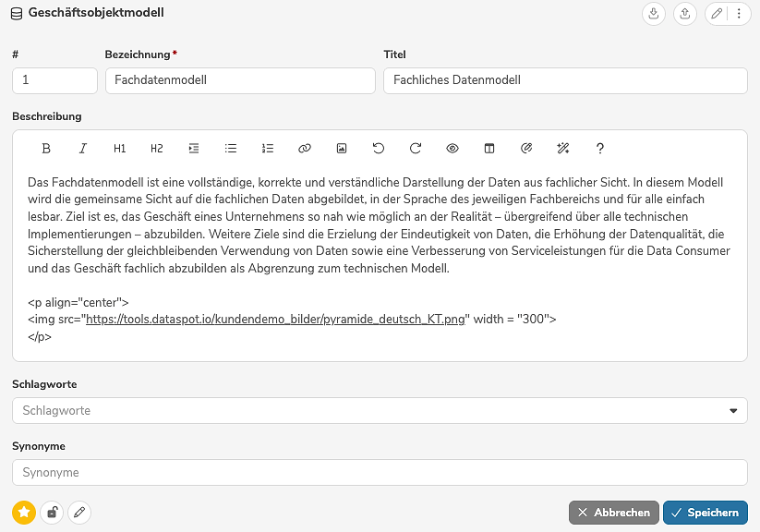
Task: Redo the last change in the editor
Action: (x=416, y=148)
